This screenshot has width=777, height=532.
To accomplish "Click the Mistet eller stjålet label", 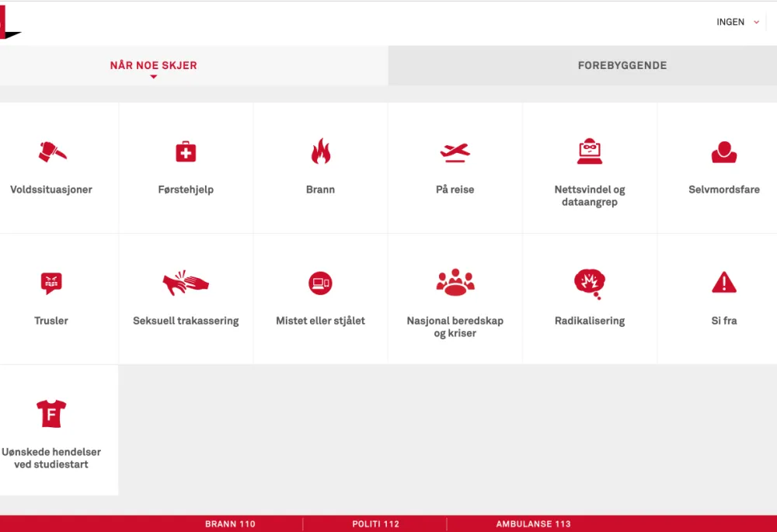I will tap(321, 321).
